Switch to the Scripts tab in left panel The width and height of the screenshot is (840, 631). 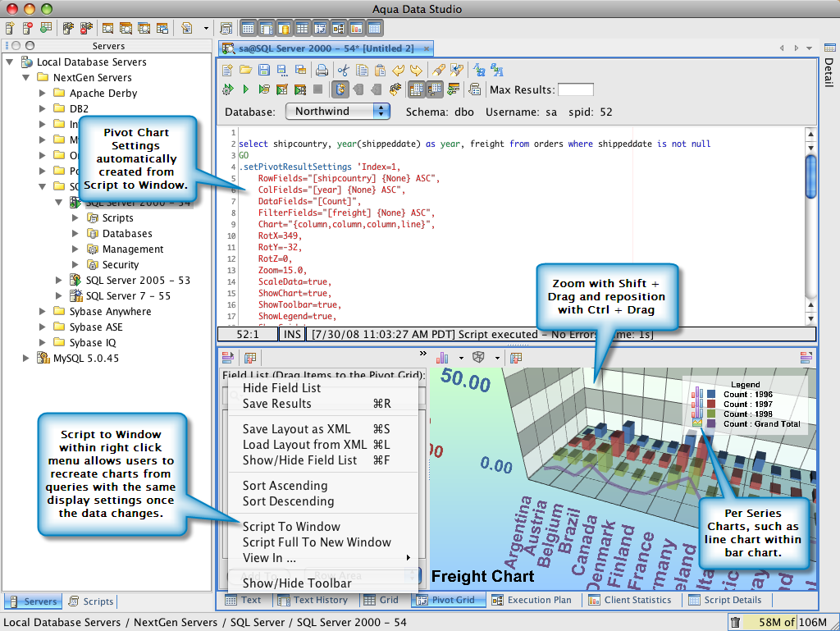point(92,601)
